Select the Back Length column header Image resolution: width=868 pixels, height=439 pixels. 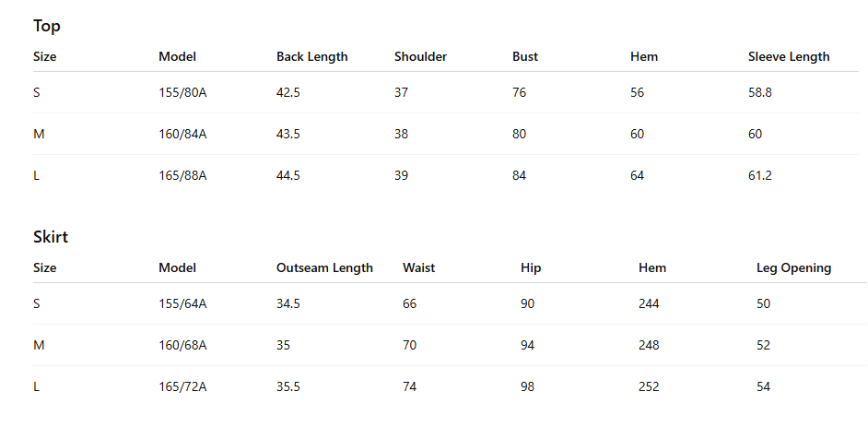coord(312,56)
